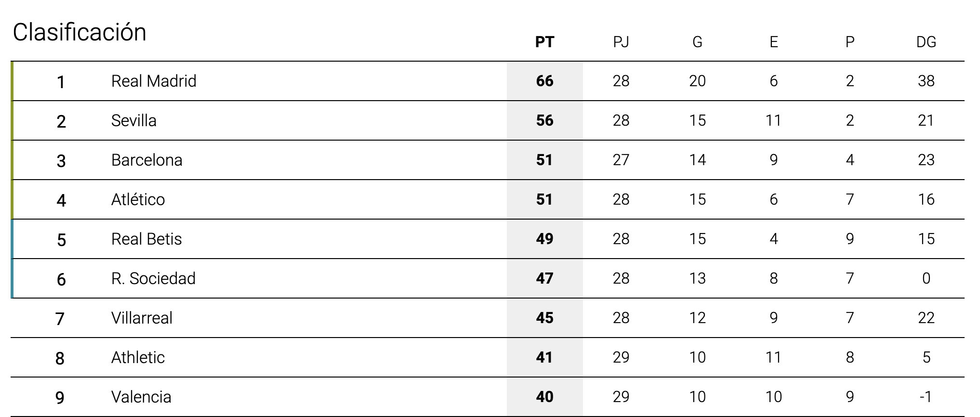Click the Clasificación heading
Viewport: 980px width, 417px height.
(x=79, y=32)
